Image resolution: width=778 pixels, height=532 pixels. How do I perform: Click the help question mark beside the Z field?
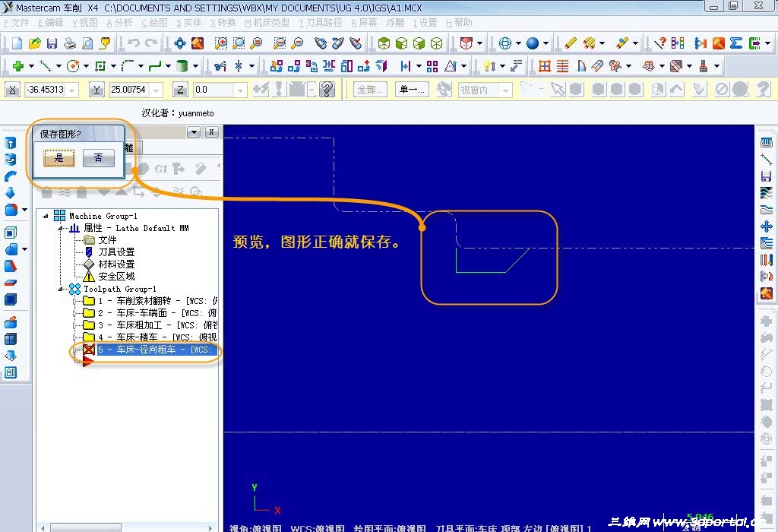[327, 90]
